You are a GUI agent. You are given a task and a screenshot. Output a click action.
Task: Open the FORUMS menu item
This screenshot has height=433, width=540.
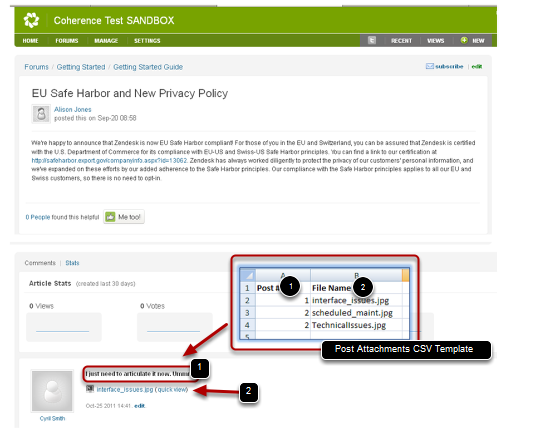coord(67,41)
